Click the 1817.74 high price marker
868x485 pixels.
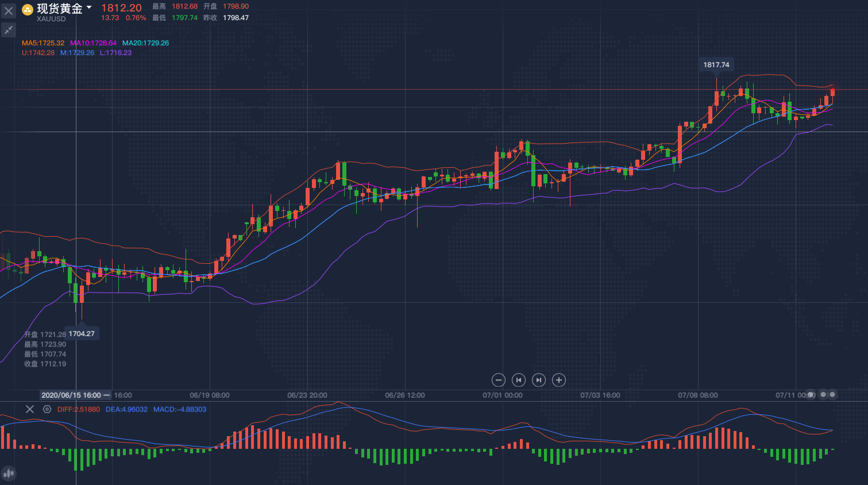click(x=716, y=65)
